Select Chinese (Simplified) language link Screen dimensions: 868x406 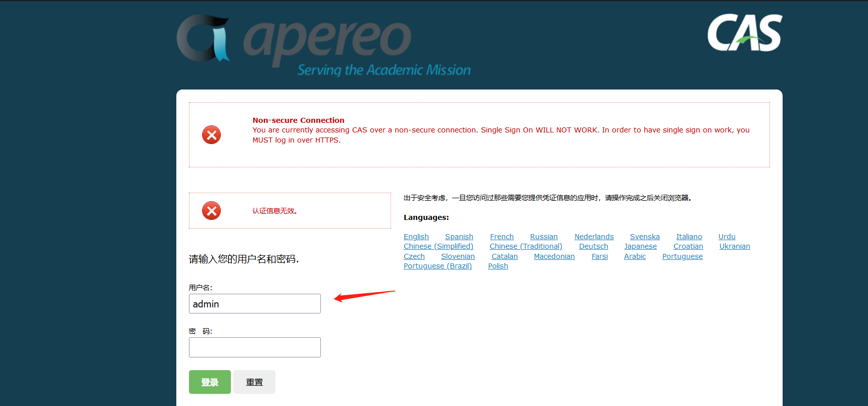click(x=439, y=246)
